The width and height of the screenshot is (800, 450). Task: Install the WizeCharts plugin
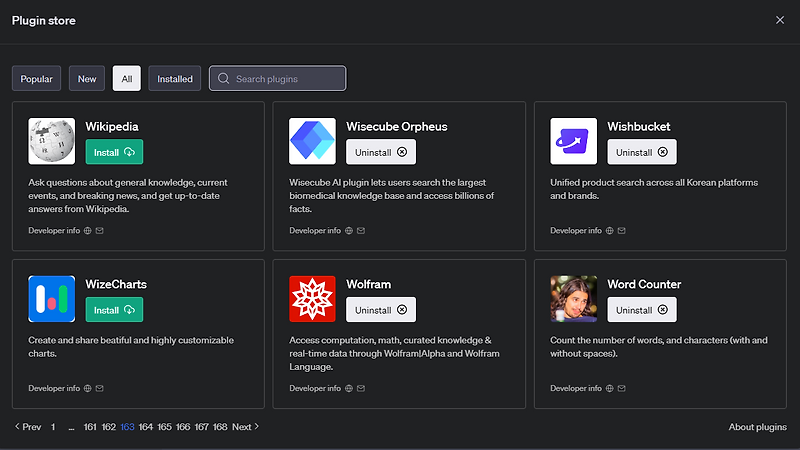coord(114,310)
